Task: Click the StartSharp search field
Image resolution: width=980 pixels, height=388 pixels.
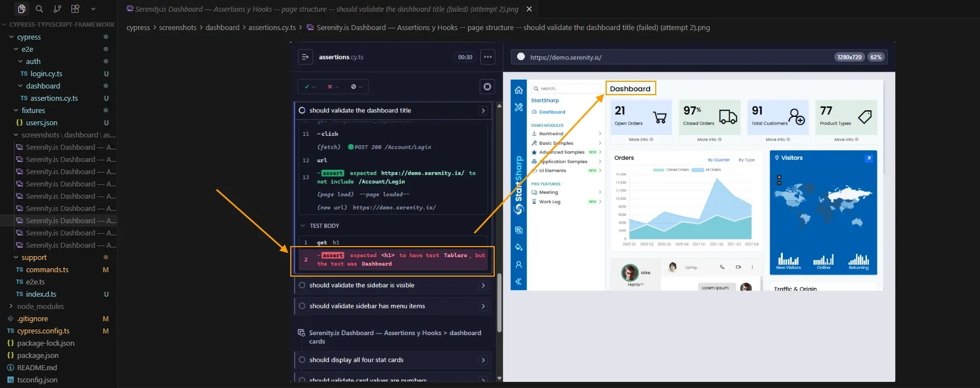Action: (x=565, y=89)
